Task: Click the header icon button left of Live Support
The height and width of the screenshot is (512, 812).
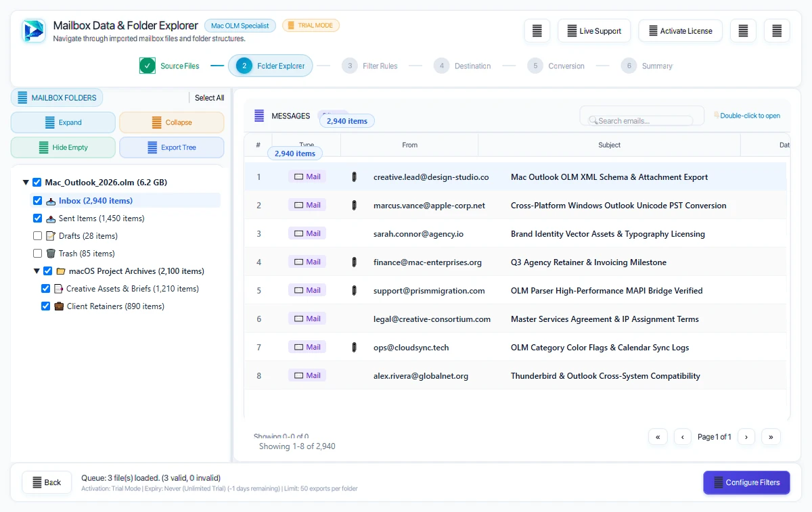Action: 537,31
